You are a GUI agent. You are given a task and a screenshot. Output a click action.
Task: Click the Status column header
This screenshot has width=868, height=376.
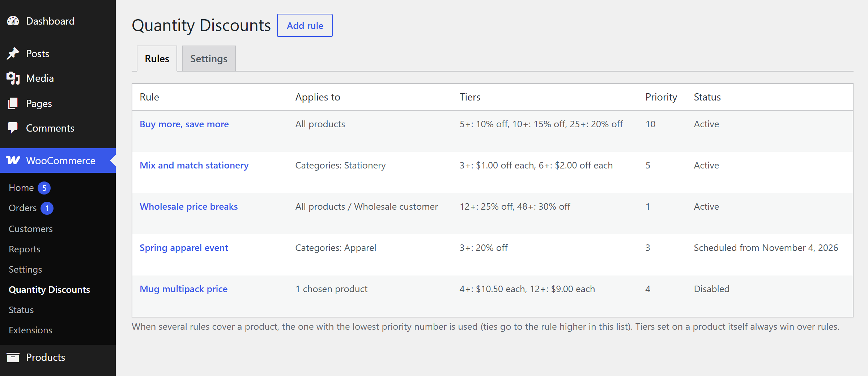pos(707,97)
